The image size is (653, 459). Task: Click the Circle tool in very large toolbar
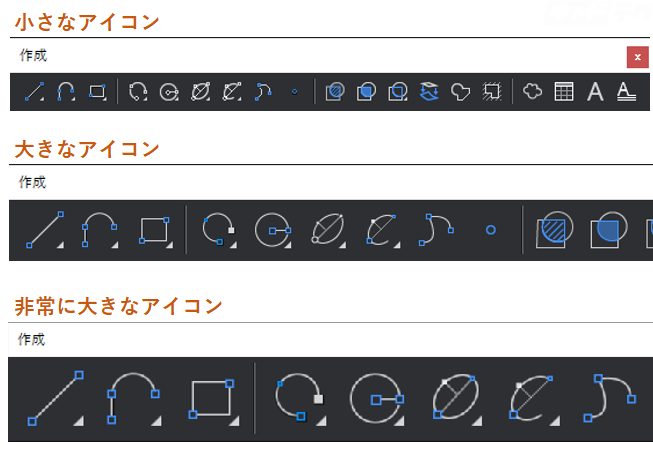tap(377, 399)
